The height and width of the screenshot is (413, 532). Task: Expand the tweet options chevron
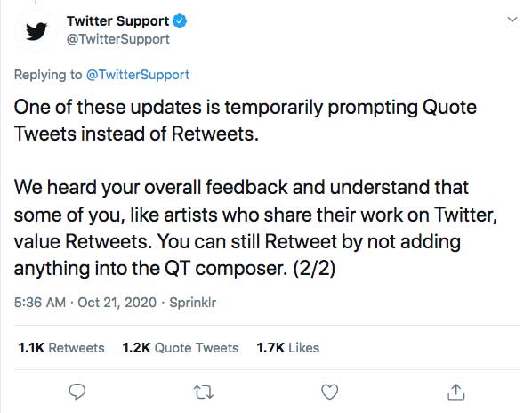(x=512, y=20)
